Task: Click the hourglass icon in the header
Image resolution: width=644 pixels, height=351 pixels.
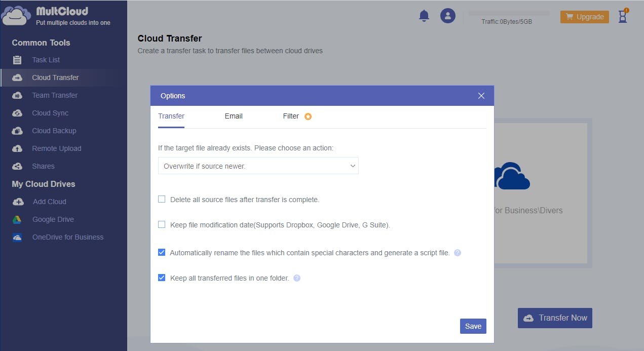Action: (x=623, y=16)
